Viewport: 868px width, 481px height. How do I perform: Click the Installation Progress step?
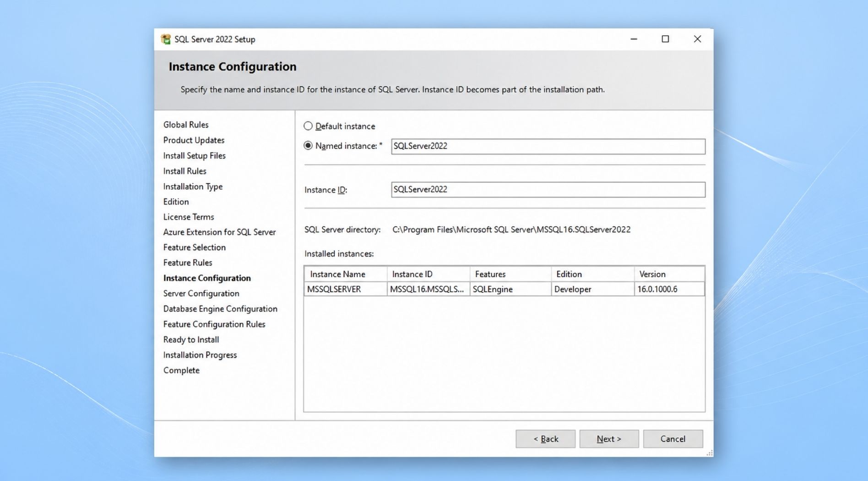pyautogui.click(x=200, y=355)
